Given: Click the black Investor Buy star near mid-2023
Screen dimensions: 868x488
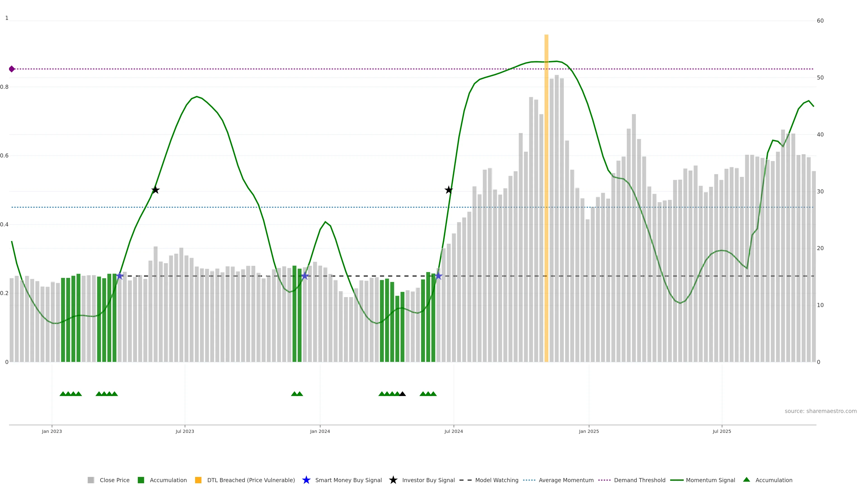Looking at the screenshot, I should point(155,190).
